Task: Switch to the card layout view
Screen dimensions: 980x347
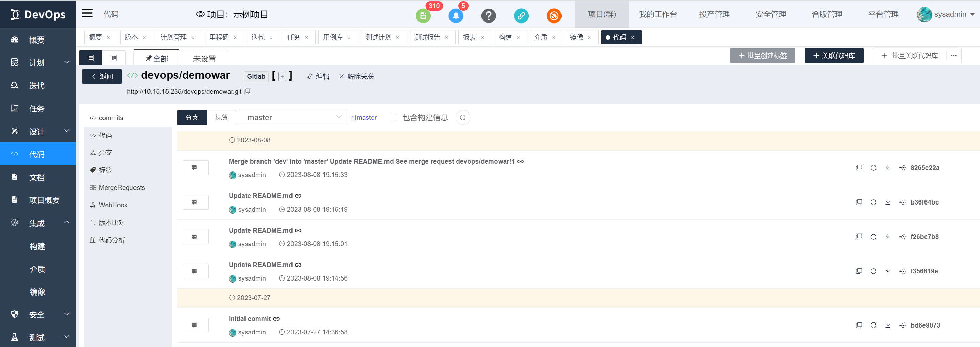Action: pos(114,58)
